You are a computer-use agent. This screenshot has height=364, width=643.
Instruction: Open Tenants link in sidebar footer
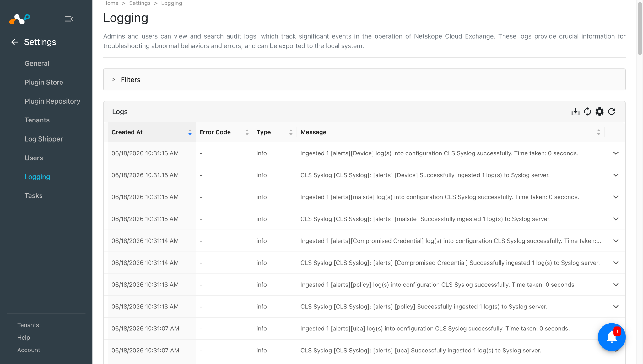click(x=28, y=325)
